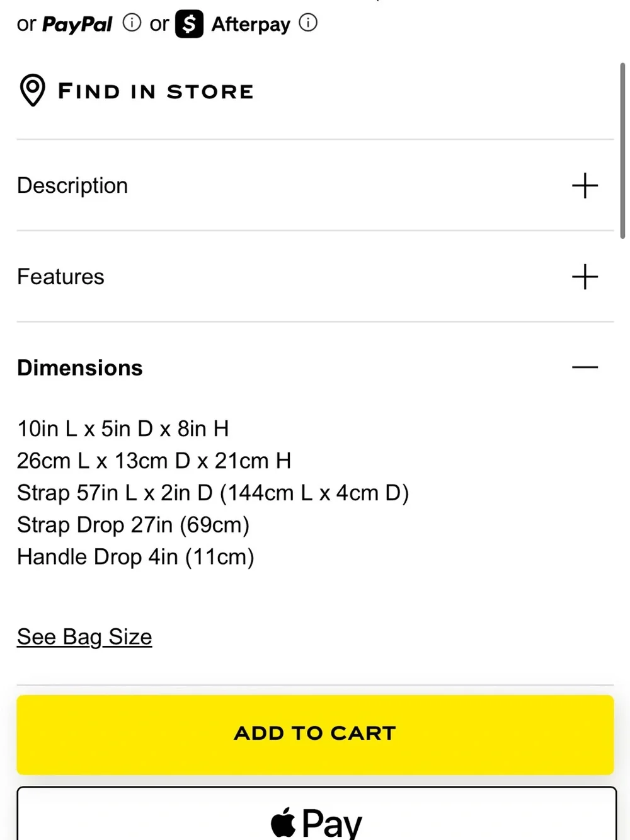Open the Description section label
The image size is (630, 840).
pos(72,186)
